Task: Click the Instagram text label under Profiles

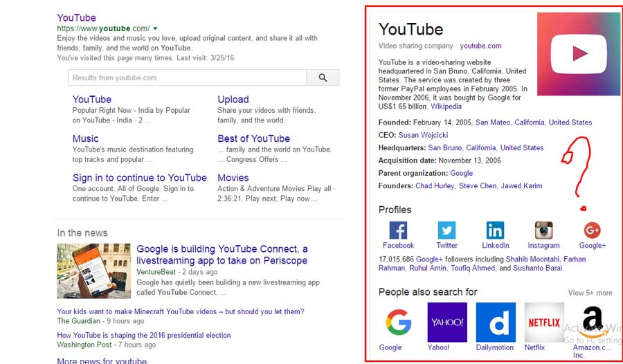Action: [543, 246]
